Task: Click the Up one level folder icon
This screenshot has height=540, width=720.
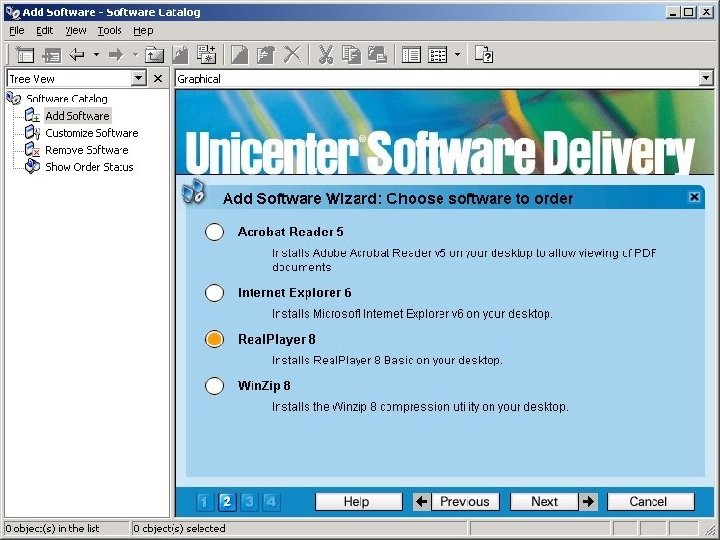Action: point(154,55)
